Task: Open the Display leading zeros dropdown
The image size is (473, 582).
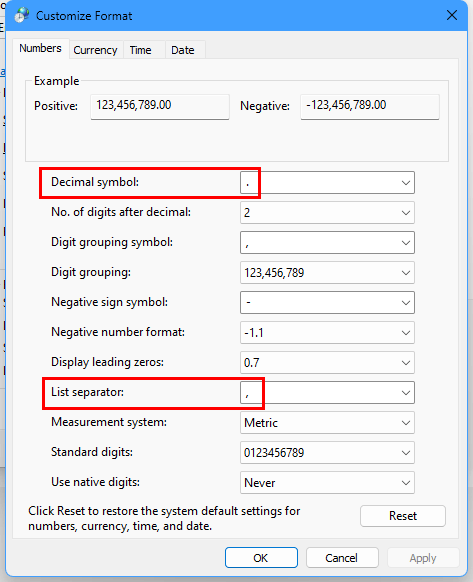Action: coord(327,363)
